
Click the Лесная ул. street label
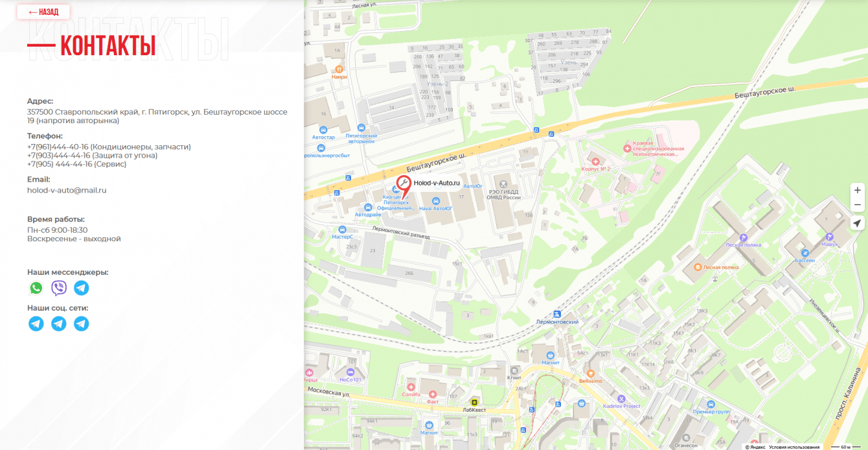coord(365,5)
